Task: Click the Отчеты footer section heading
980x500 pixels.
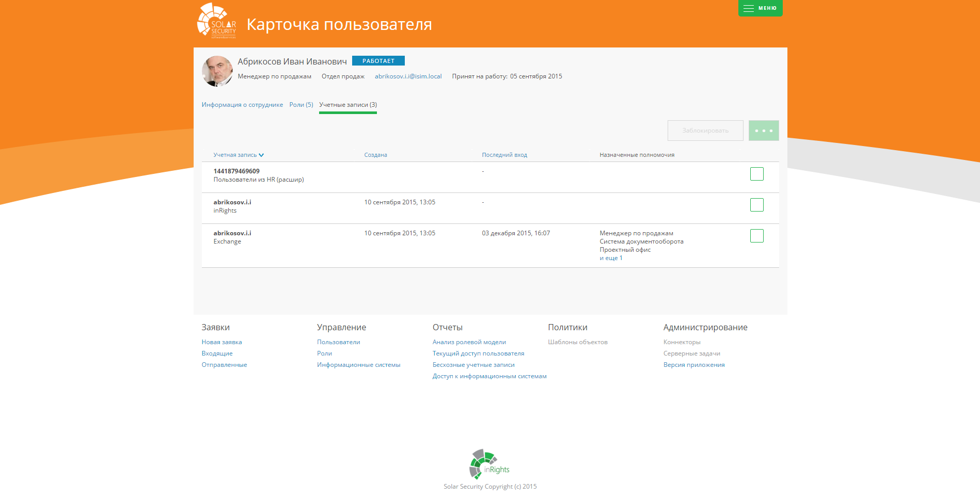Action: pos(448,327)
